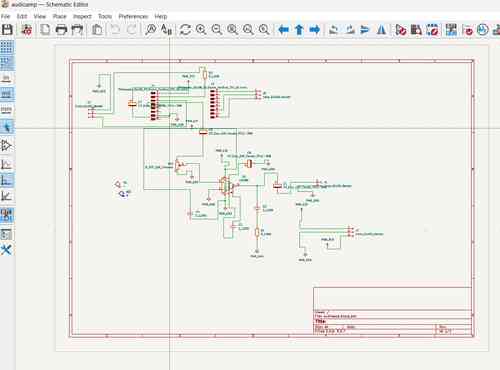Toggle showing hidden pins
Viewport: 500px width, 370px height.
[7, 145]
